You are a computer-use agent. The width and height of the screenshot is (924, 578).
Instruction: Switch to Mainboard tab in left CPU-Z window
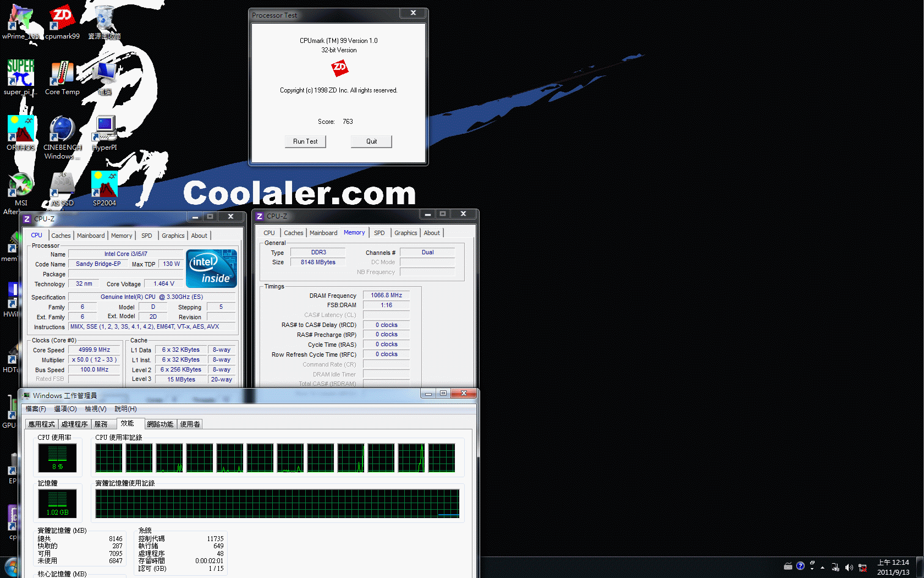tap(91, 236)
